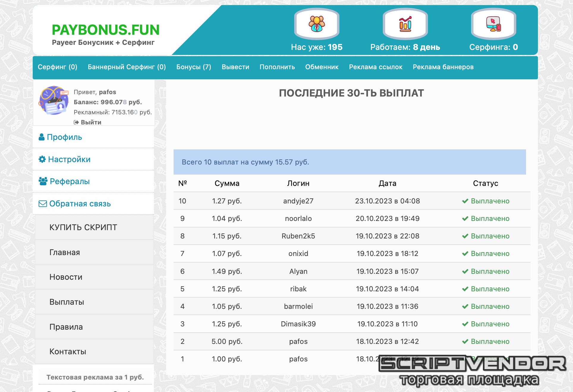Click the gear icon beside Настройки
This screenshot has height=392, width=573.
click(x=42, y=159)
